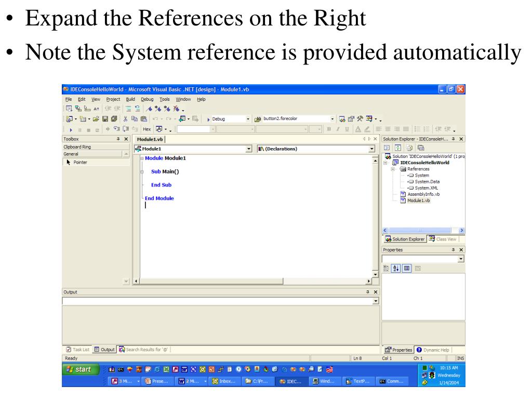Open the Project menu
Viewport: 532px width, 399px height.
113,99
